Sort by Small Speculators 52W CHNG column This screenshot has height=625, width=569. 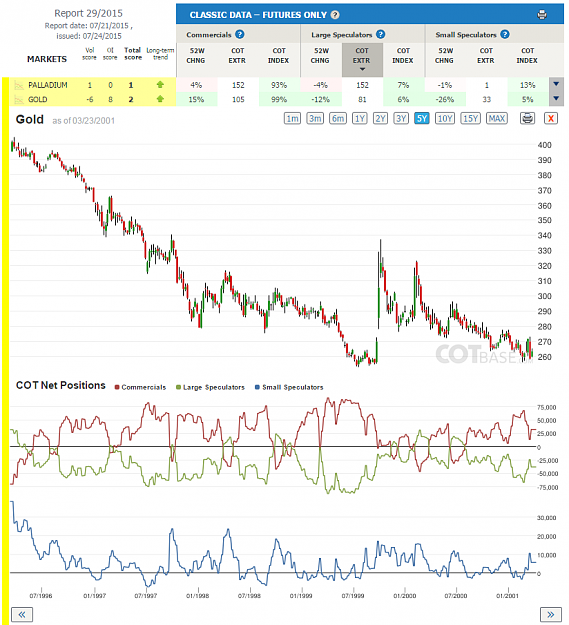445,55
